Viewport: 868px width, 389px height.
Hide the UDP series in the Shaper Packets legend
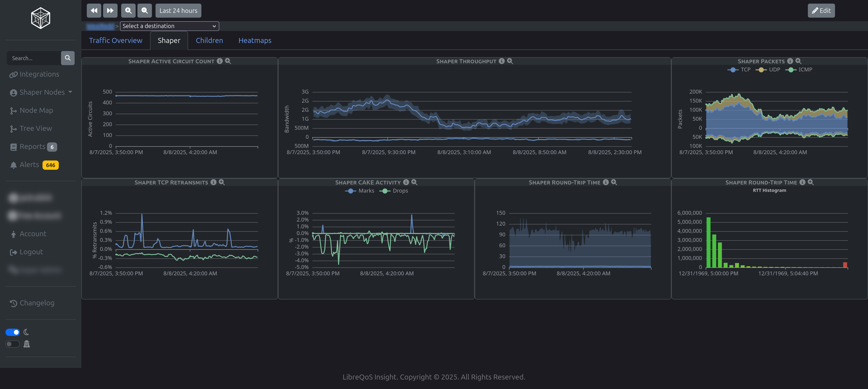click(768, 70)
